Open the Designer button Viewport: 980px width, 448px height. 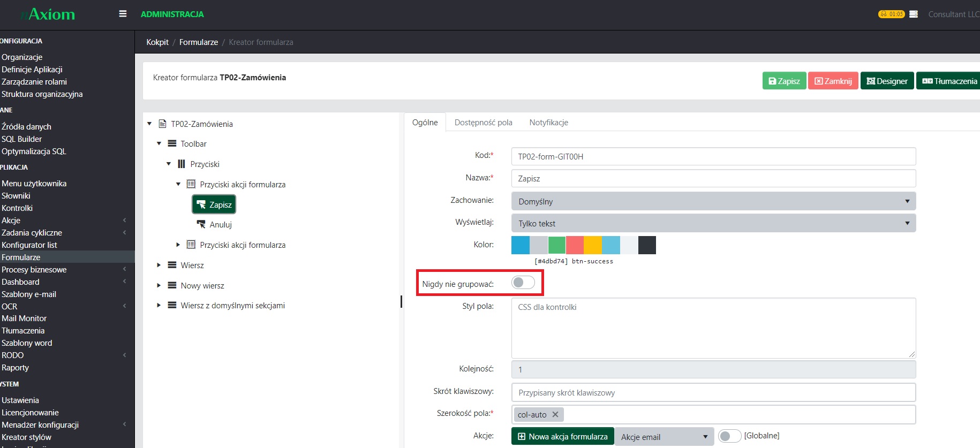pos(887,81)
